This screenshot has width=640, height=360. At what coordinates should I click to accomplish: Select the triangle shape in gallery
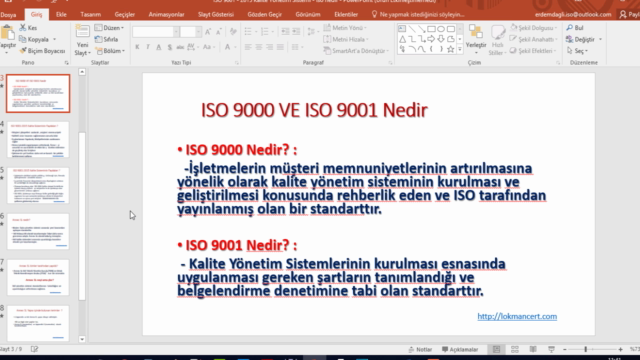tap(402, 39)
